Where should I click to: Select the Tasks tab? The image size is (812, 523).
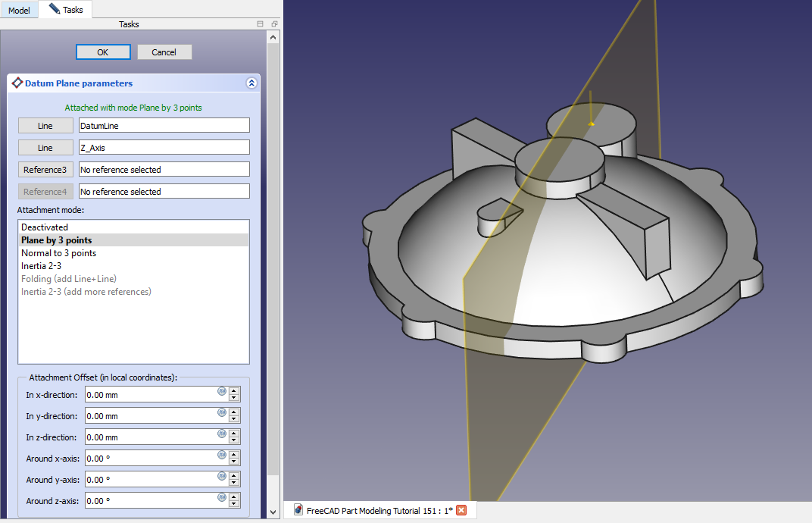(67, 10)
